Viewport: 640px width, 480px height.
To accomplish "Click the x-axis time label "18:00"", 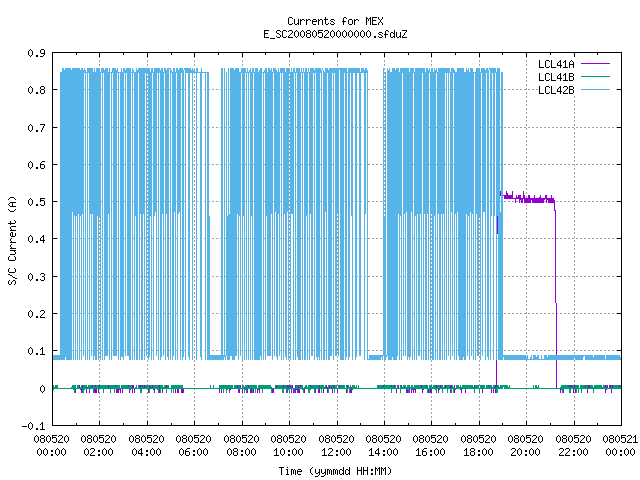I will pos(478,452).
